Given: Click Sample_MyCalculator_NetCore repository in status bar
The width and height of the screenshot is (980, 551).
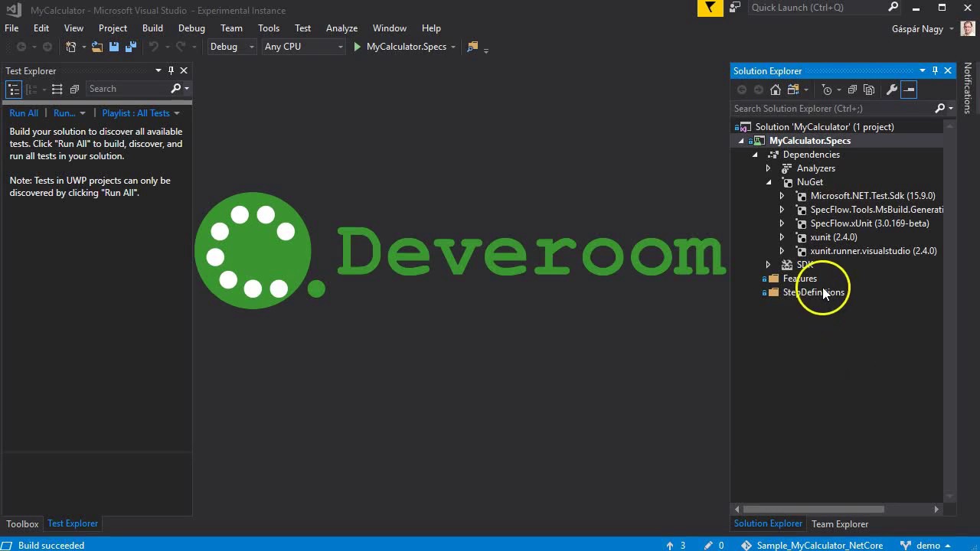Looking at the screenshot, I should pyautogui.click(x=819, y=546).
